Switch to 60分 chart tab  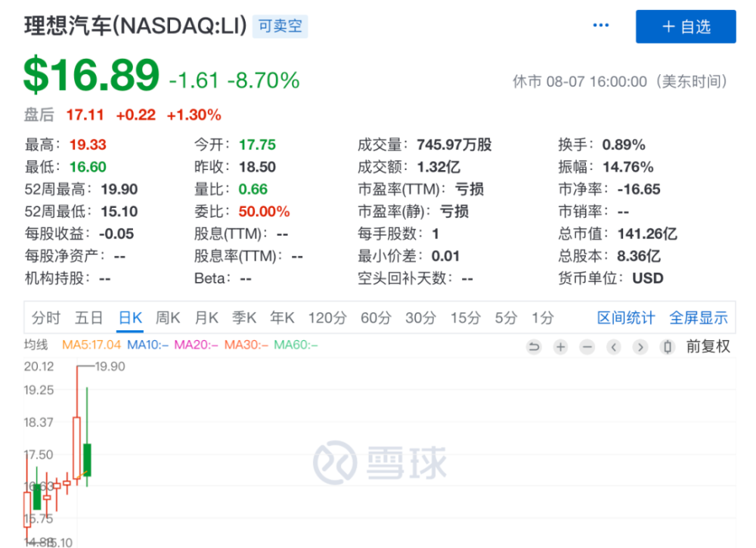click(376, 318)
